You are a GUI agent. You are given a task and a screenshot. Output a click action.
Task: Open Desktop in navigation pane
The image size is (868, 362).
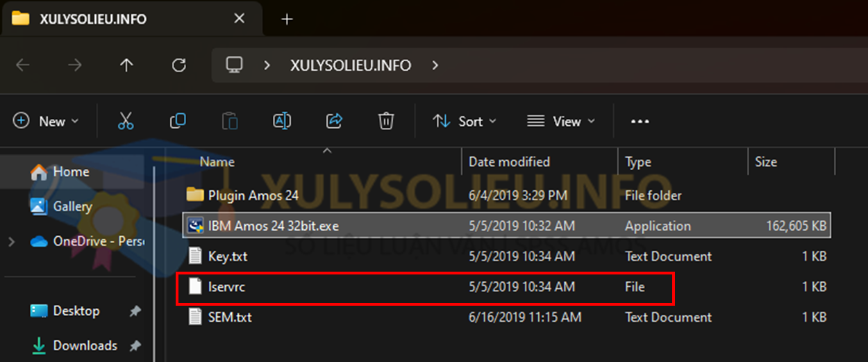[65, 311]
